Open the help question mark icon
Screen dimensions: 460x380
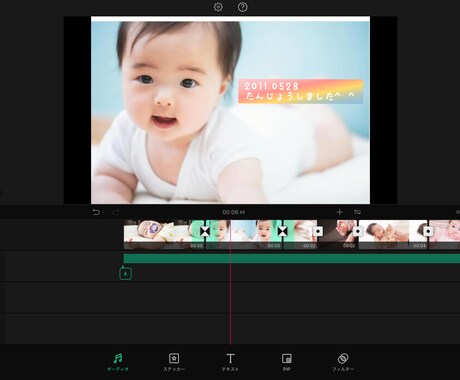click(242, 7)
